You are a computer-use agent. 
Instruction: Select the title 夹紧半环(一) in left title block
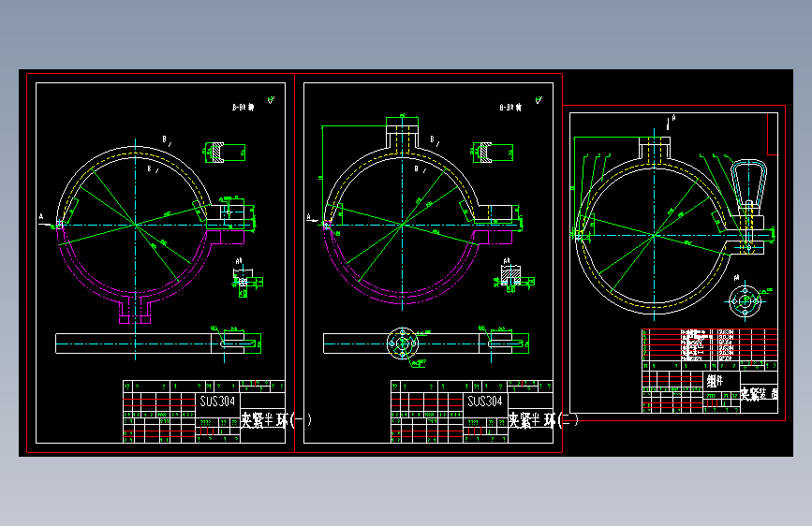tap(276, 420)
